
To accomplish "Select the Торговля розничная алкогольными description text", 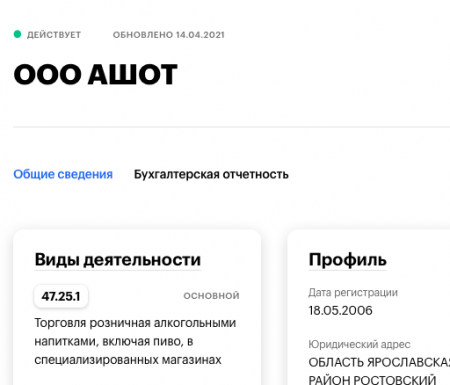I will (135, 341).
